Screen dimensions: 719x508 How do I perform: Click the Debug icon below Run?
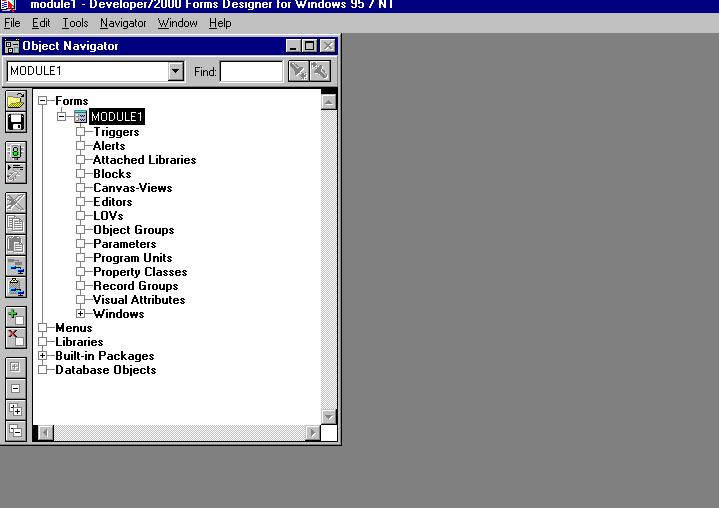pyautogui.click(x=16, y=173)
